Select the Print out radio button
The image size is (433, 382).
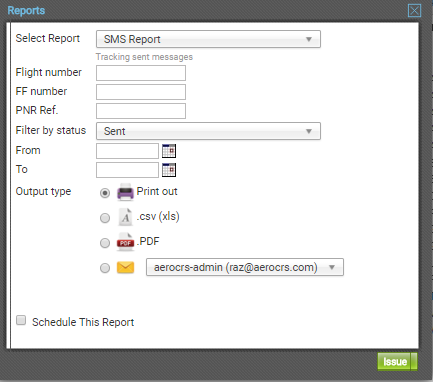coord(105,193)
